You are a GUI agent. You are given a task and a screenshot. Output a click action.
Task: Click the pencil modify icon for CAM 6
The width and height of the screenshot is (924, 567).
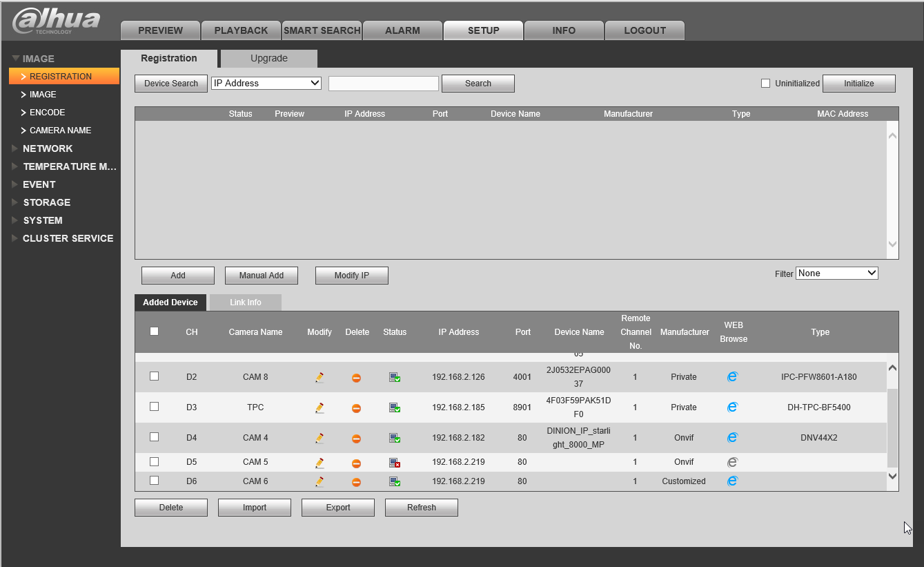[320, 481]
